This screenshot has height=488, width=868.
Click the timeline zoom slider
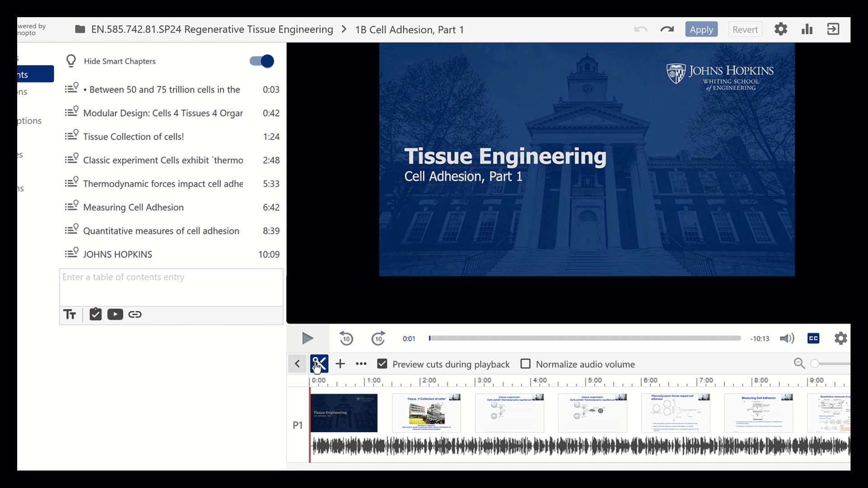[831, 364]
